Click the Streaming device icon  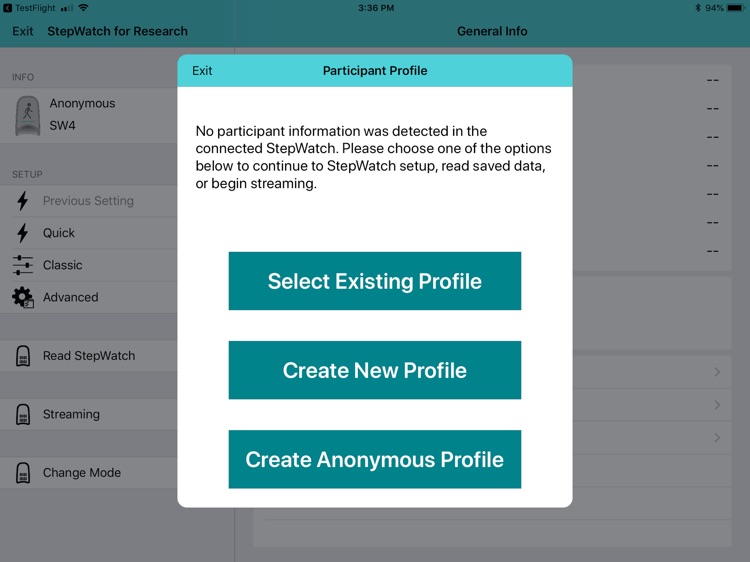click(22, 414)
